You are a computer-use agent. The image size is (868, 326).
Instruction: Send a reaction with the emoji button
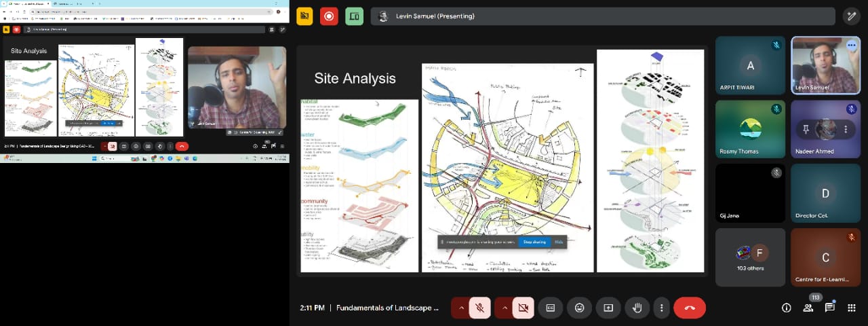tap(579, 308)
